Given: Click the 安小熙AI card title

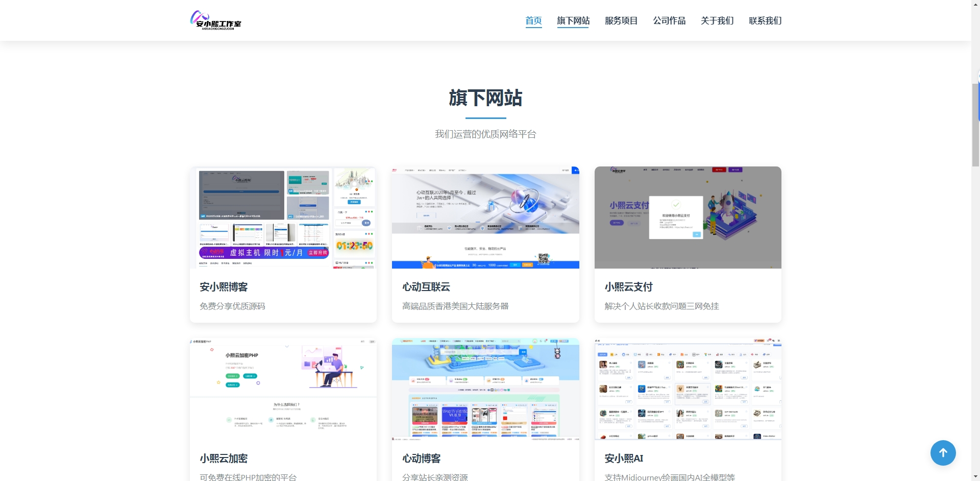Looking at the screenshot, I should coord(624,459).
